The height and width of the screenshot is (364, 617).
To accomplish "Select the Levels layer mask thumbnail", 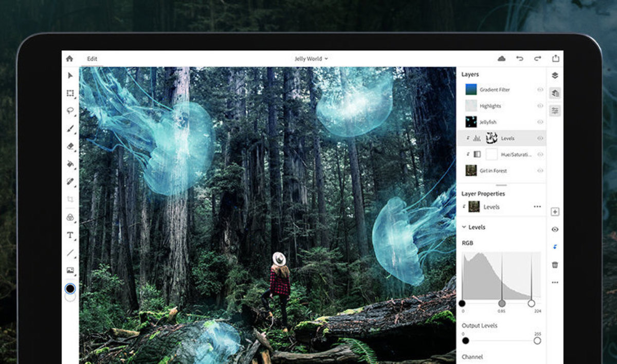I will [492, 138].
